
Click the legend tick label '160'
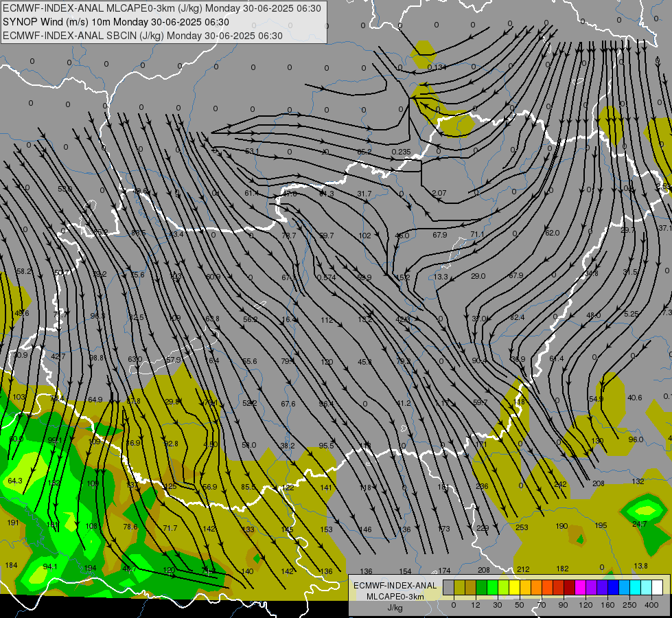coord(607,605)
